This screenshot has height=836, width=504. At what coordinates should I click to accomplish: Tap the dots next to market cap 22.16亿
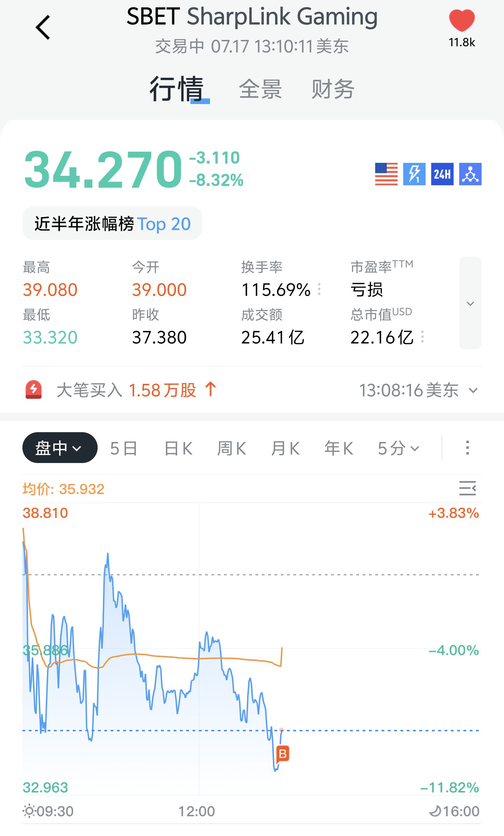(422, 337)
